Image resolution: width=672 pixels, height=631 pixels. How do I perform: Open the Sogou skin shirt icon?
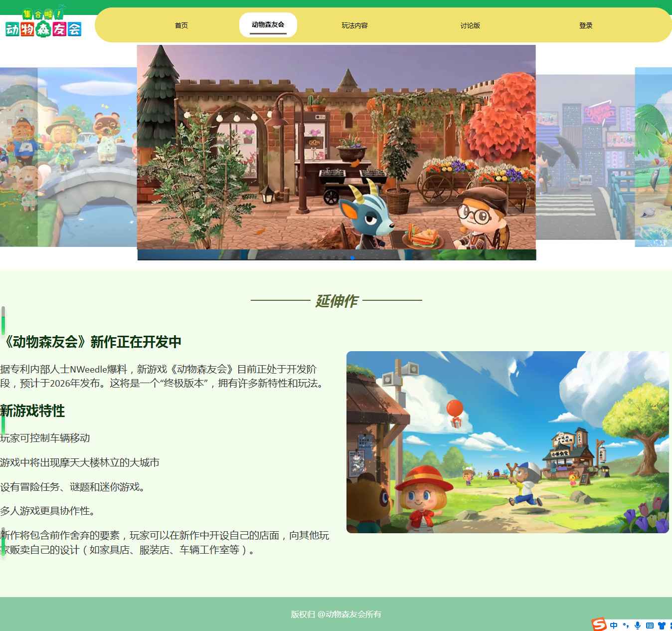[x=662, y=626]
